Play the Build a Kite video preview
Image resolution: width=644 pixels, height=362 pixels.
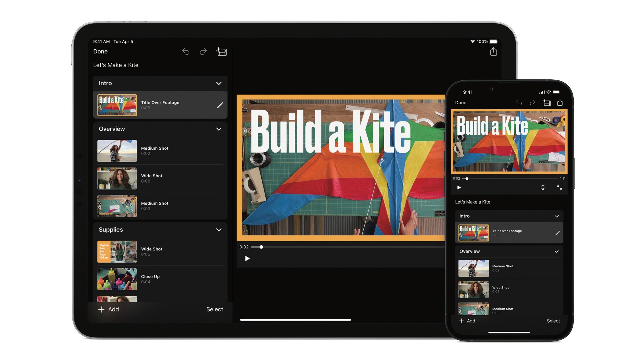click(247, 258)
